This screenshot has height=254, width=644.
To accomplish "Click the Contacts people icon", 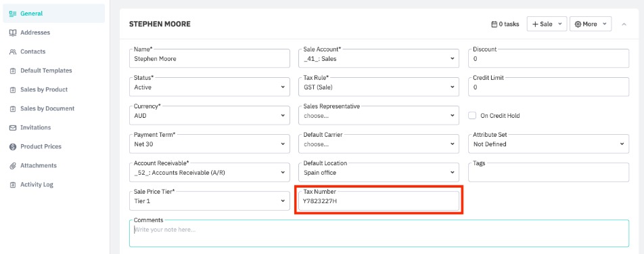I will [x=13, y=51].
